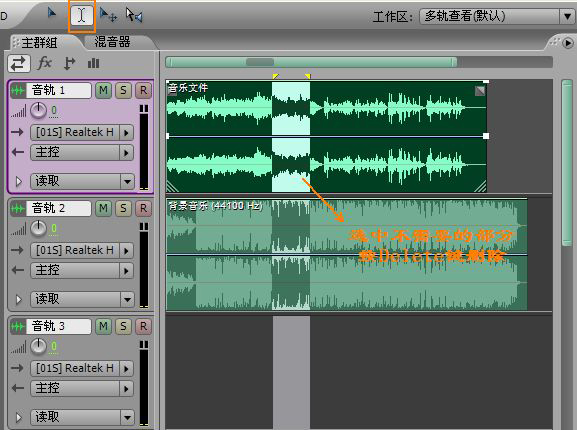
Task: Solo 音轨 2 with S button
Action: click(123, 209)
